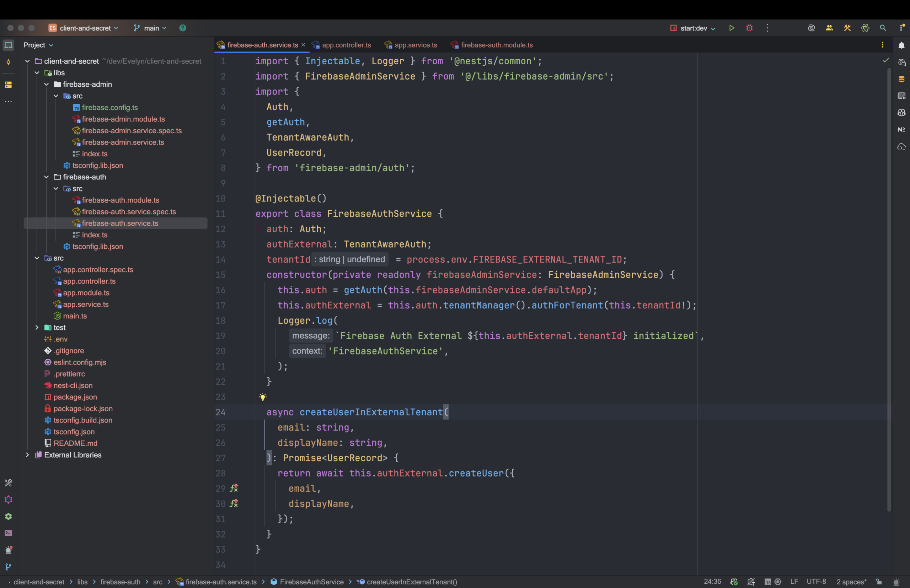This screenshot has height=588, width=910.
Task: Click the lightbulb intention action icon
Action: click(262, 397)
